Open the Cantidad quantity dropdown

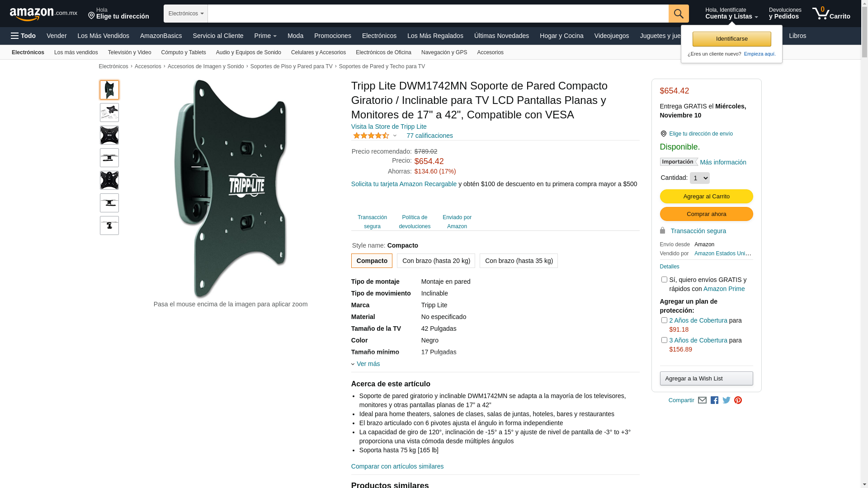coord(699,178)
